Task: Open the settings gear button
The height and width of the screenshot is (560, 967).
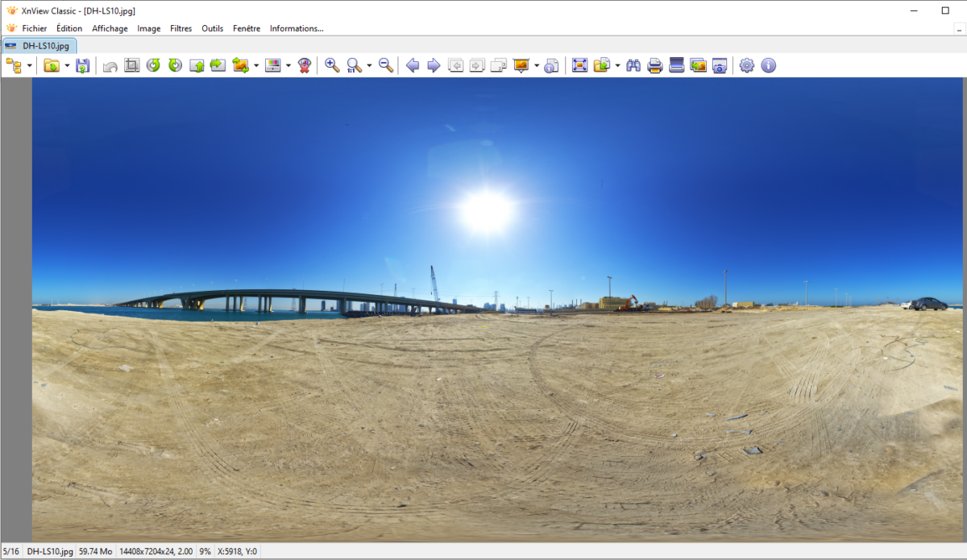Action: 746,65
